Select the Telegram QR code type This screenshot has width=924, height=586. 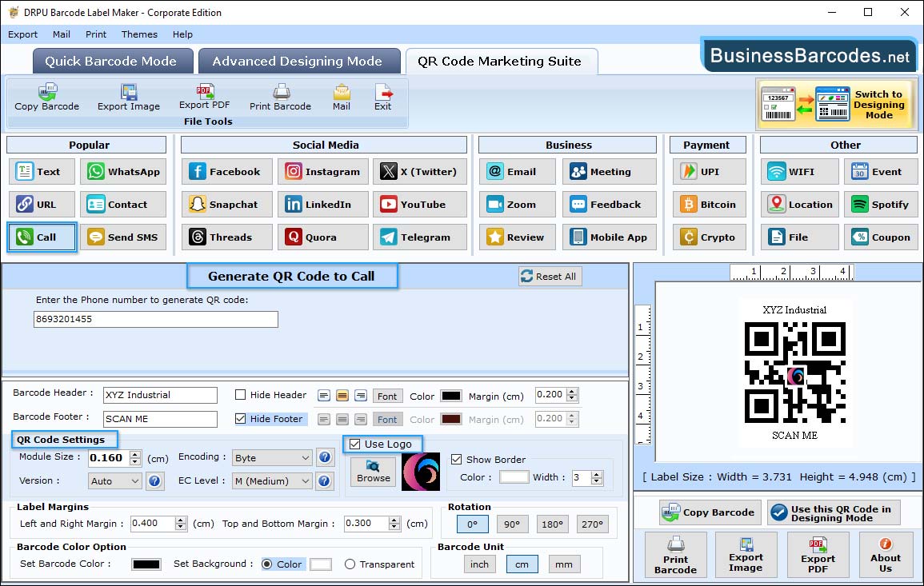(419, 237)
